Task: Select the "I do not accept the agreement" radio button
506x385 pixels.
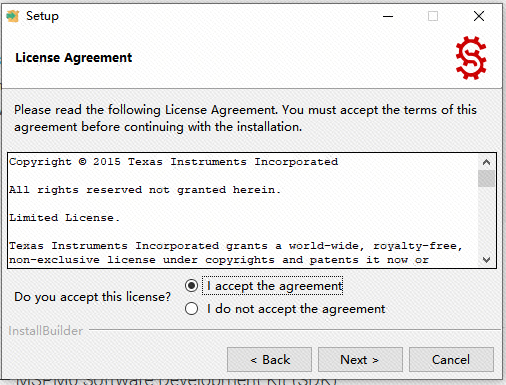Action: 191,309
